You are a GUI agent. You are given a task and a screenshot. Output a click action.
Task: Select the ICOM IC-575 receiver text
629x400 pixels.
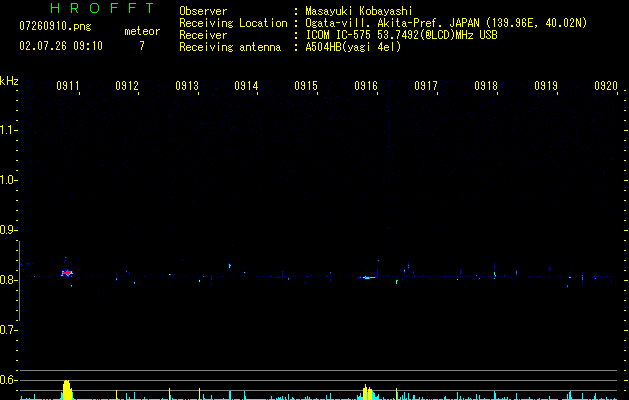(x=402, y=35)
